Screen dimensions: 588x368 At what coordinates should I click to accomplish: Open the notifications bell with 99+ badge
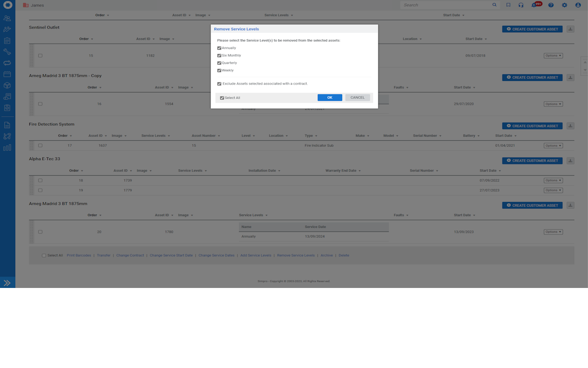536,5
